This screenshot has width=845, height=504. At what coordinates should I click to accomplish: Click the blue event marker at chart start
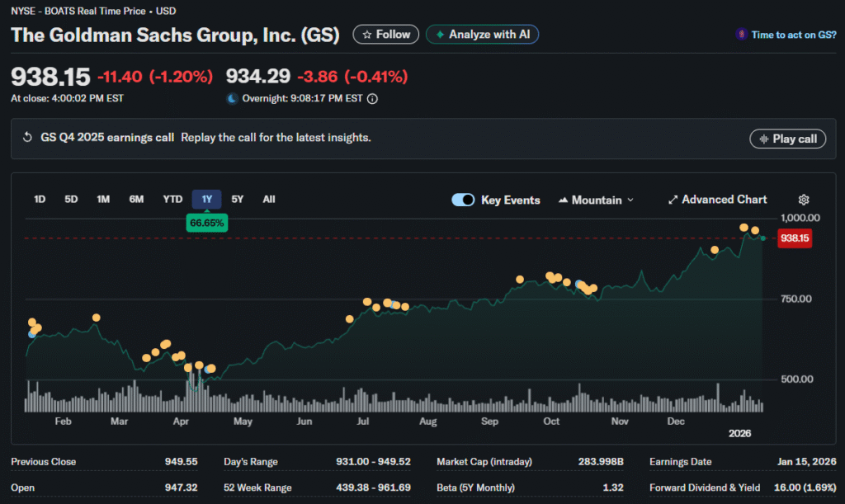pos(32,334)
